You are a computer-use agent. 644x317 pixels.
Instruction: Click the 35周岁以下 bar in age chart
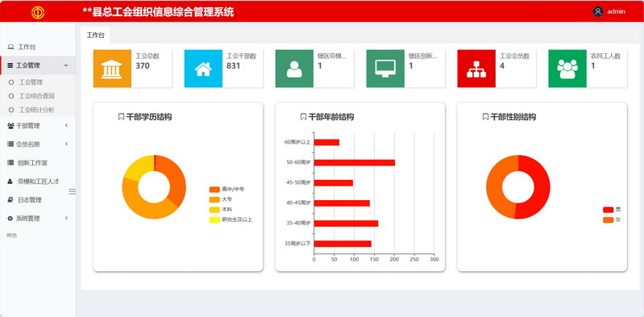(x=343, y=244)
